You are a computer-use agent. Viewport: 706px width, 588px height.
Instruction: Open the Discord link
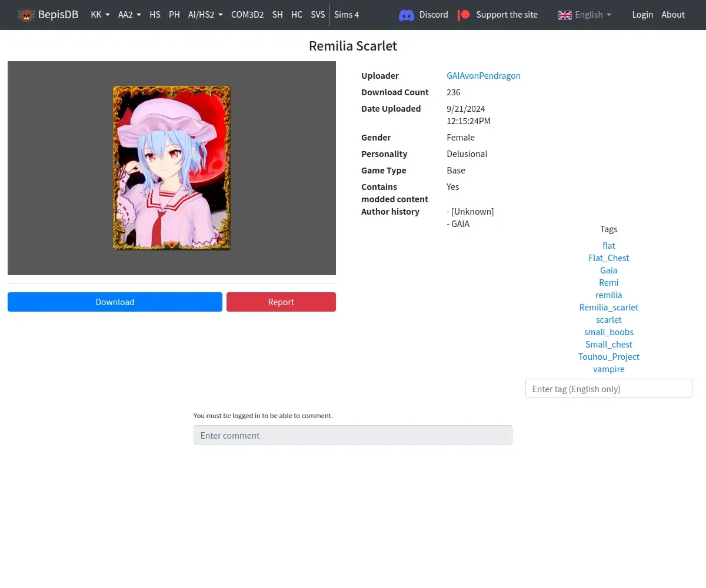(x=434, y=15)
